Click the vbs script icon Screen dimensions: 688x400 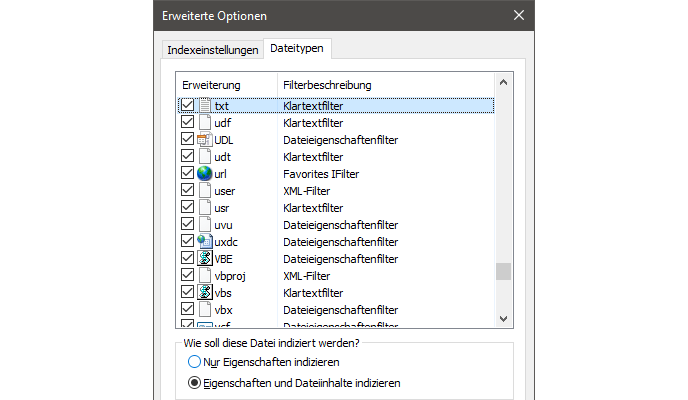[x=205, y=293]
